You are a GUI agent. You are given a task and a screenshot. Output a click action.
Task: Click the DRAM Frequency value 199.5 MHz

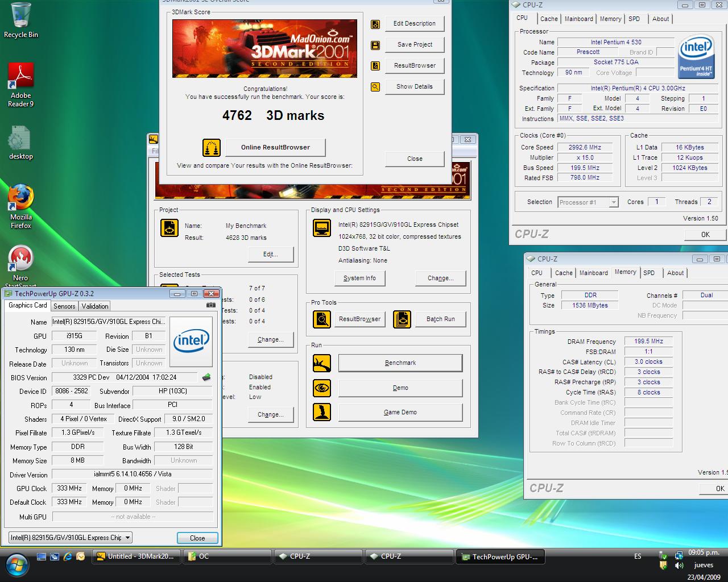(x=648, y=342)
